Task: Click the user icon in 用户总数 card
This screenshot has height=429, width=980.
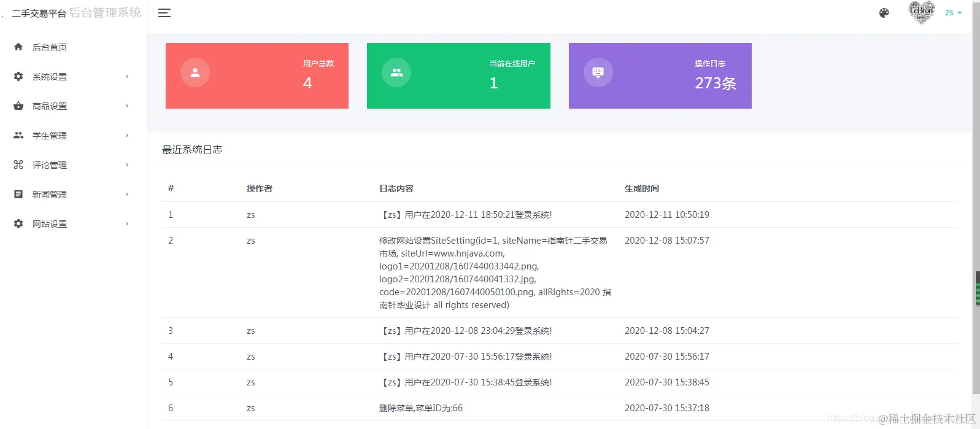Action: pos(195,72)
